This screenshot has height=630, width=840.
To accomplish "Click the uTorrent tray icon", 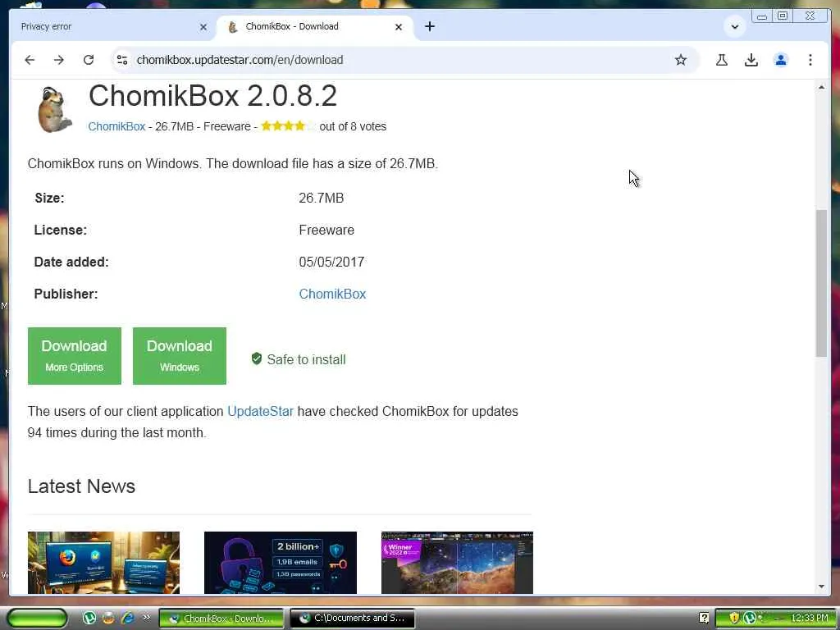I will 749,619.
